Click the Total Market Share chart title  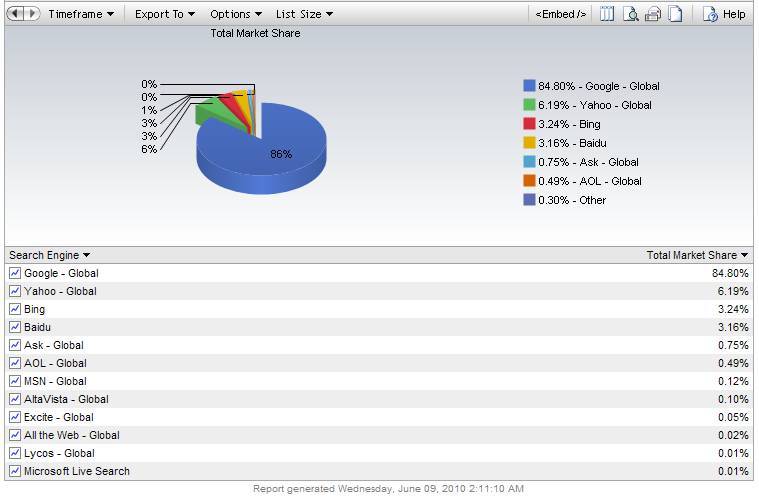(x=255, y=33)
